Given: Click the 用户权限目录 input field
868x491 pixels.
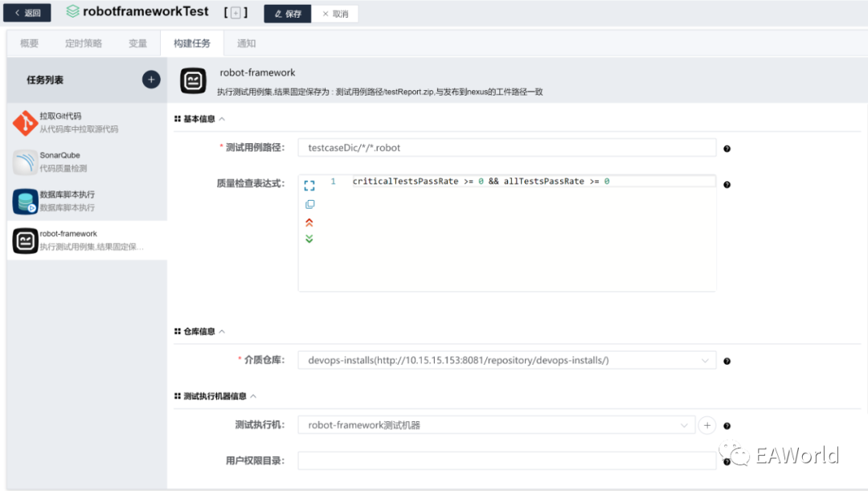Looking at the screenshot, I should (x=507, y=460).
